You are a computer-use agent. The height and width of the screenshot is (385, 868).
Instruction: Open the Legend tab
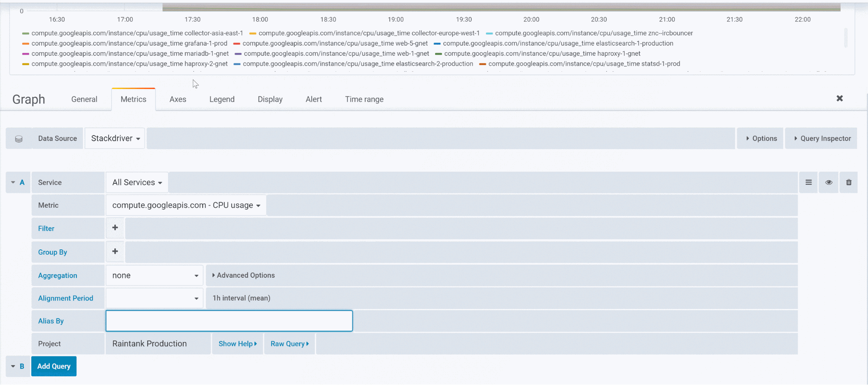click(x=222, y=99)
